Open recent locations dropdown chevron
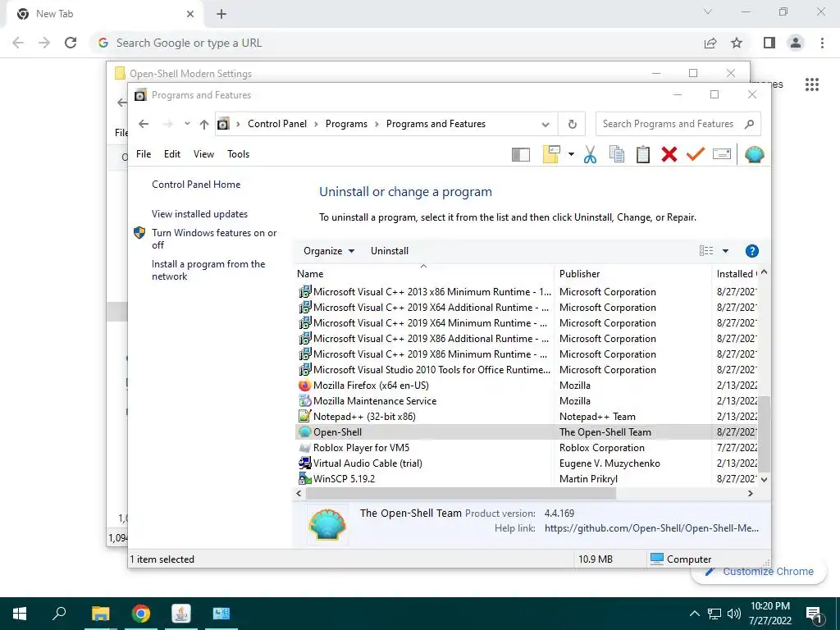 [187, 124]
